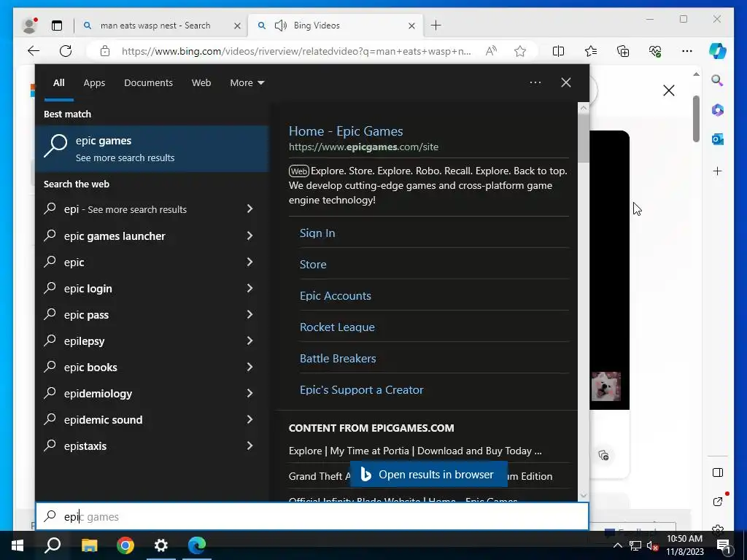The width and height of the screenshot is (747, 560).
Task: Open the epic games best match
Action: 152,149
